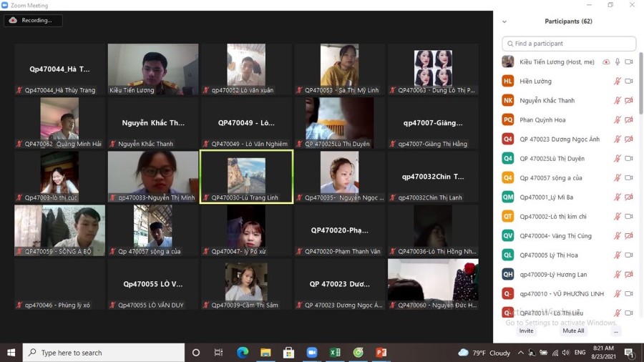
Task: Click video-off icon for Phan Quỳnh Hoa
Action: pyautogui.click(x=629, y=120)
